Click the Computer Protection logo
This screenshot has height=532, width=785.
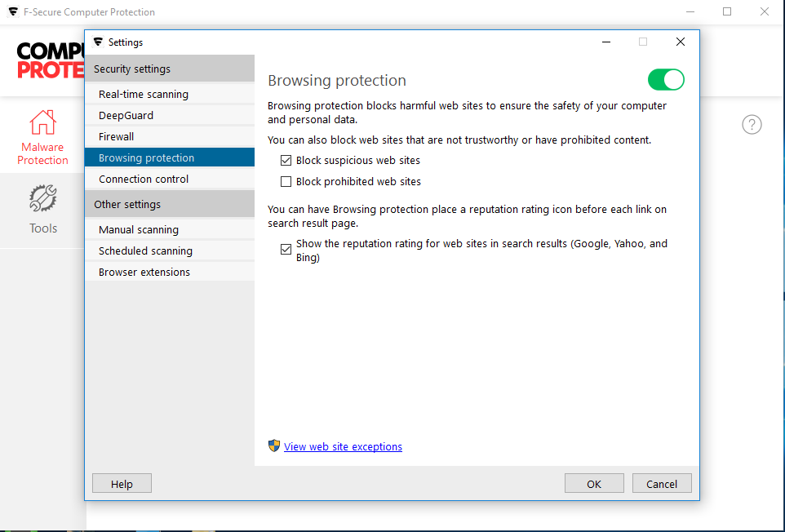coord(50,60)
